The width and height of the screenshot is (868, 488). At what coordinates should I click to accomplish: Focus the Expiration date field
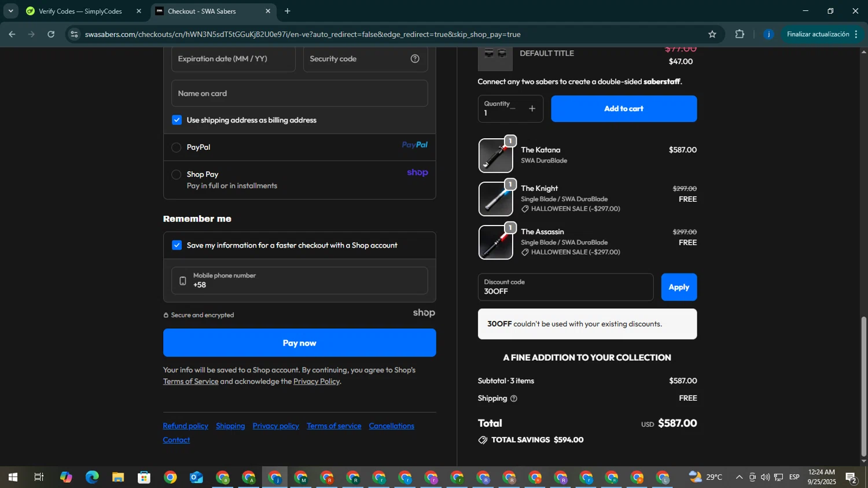point(233,58)
